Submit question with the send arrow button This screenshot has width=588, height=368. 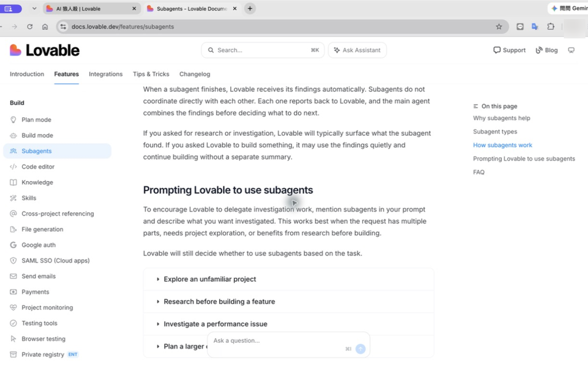(361, 349)
